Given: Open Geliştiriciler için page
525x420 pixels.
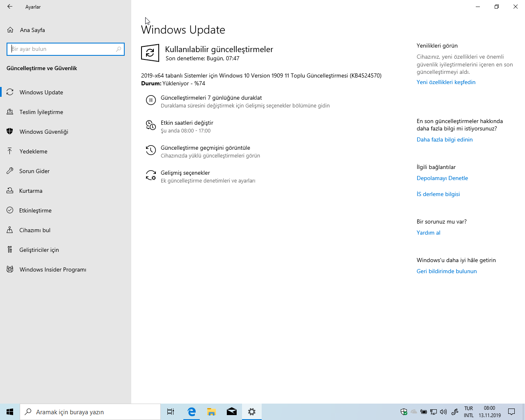Looking at the screenshot, I should click(66, 250).
